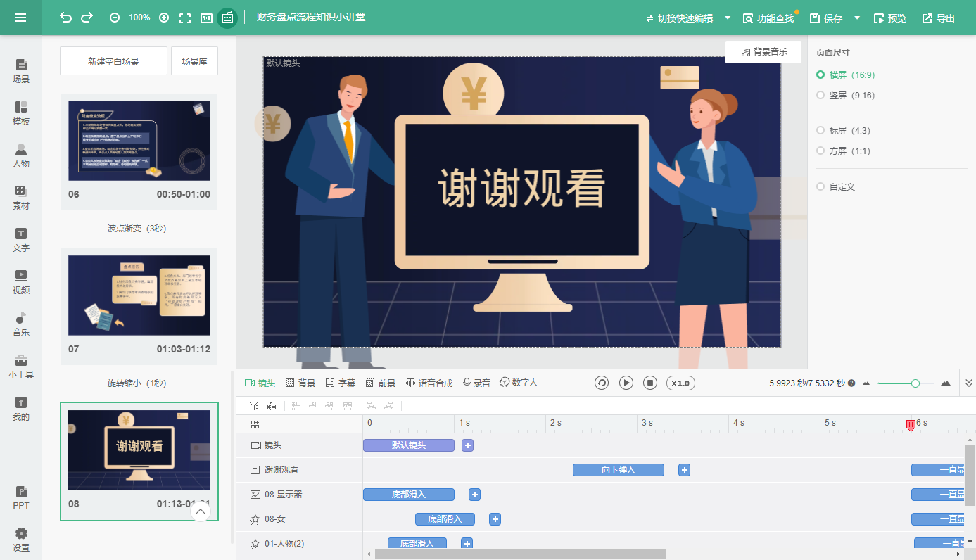
Task: Open the 音乐 music panel
Action: point(21,324)
